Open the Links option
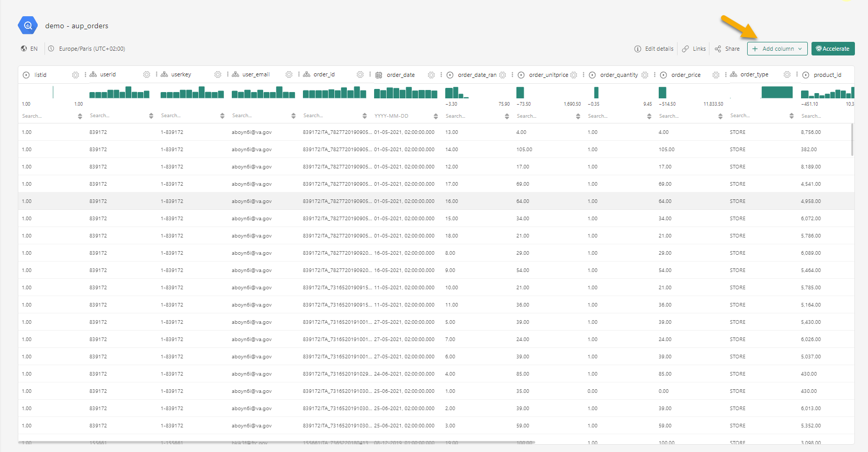The width and height of the screenshot is (868, 452). tap(694, 49)
